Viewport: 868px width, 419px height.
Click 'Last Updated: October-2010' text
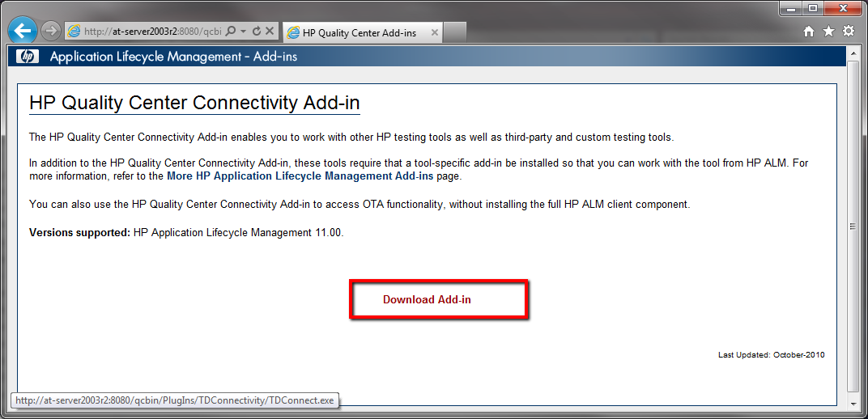pyautogui.click(x=771, y=355)
